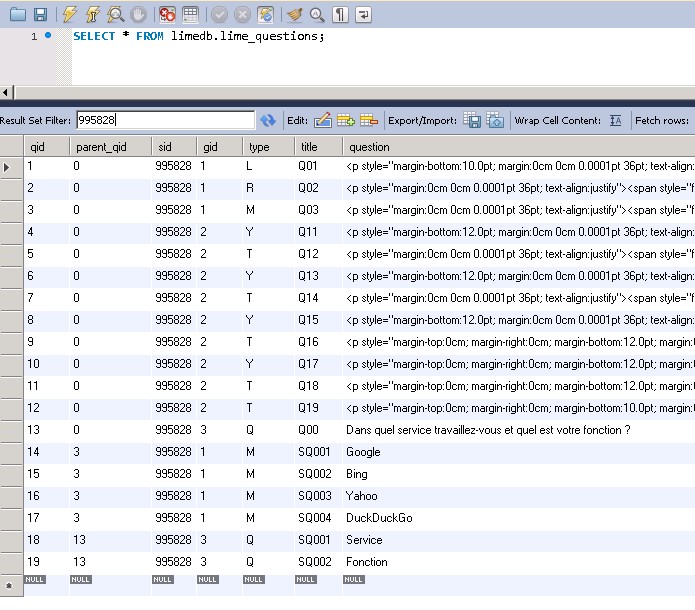Open the find magnifier icon in the toolbar
The image size is (695, 610).
317,14
